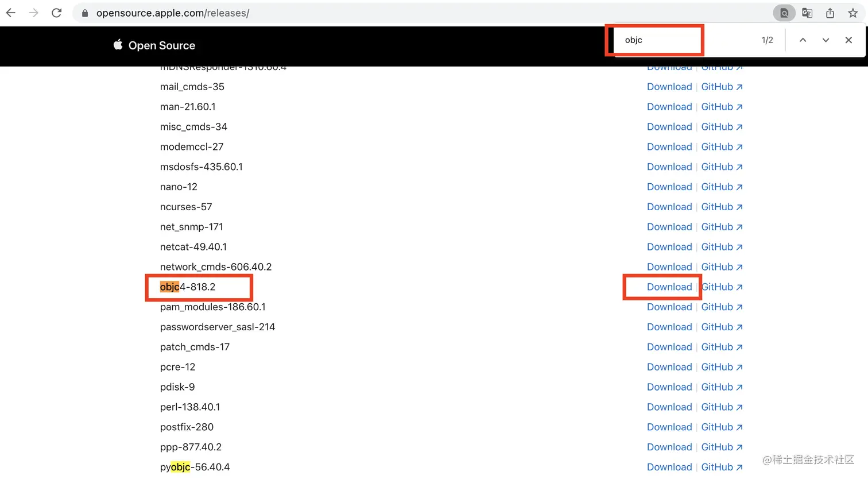Click the address bar URL
Image resolution: width=868 pixels, height=479 pixels.
173,13
